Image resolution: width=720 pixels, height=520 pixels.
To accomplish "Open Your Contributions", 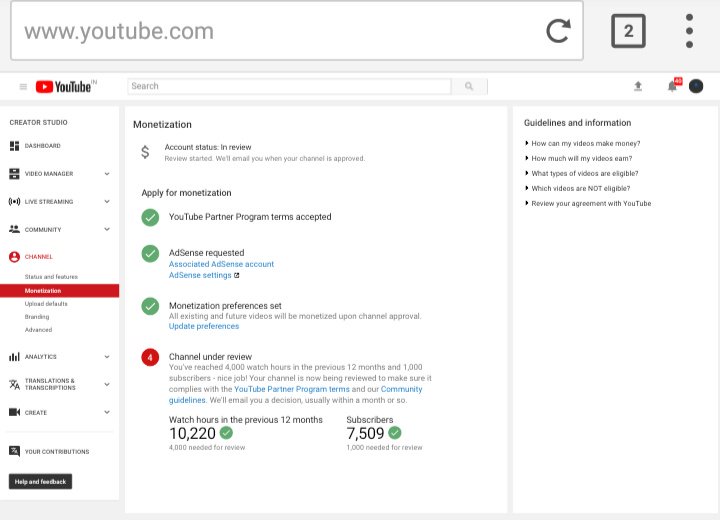I will coord(57,452).
